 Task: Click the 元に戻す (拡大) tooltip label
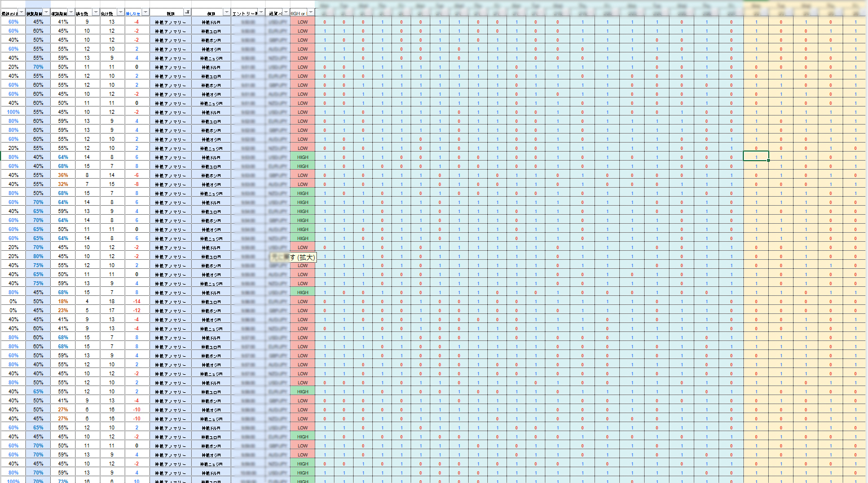[293, 257]
